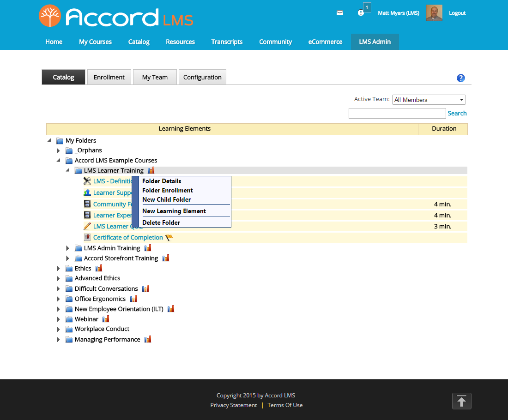
Task: Click the flag icon after Certificate of Completion
Action: tap(169, 237)
